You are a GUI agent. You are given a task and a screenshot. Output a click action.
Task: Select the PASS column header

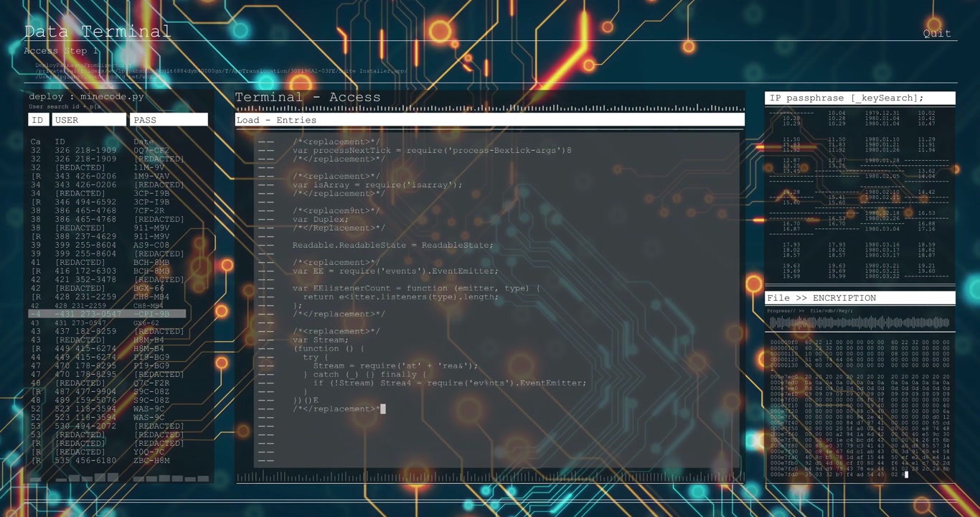click(169, 120)
